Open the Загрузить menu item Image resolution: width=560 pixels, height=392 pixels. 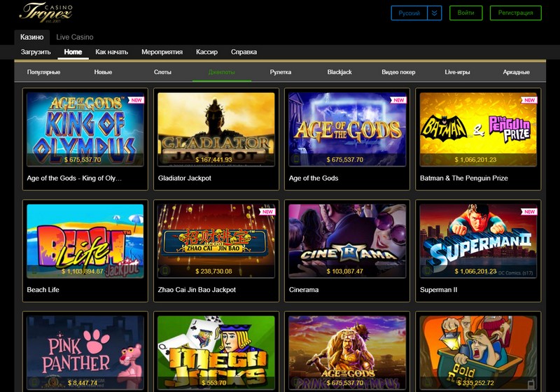[36, 52]
